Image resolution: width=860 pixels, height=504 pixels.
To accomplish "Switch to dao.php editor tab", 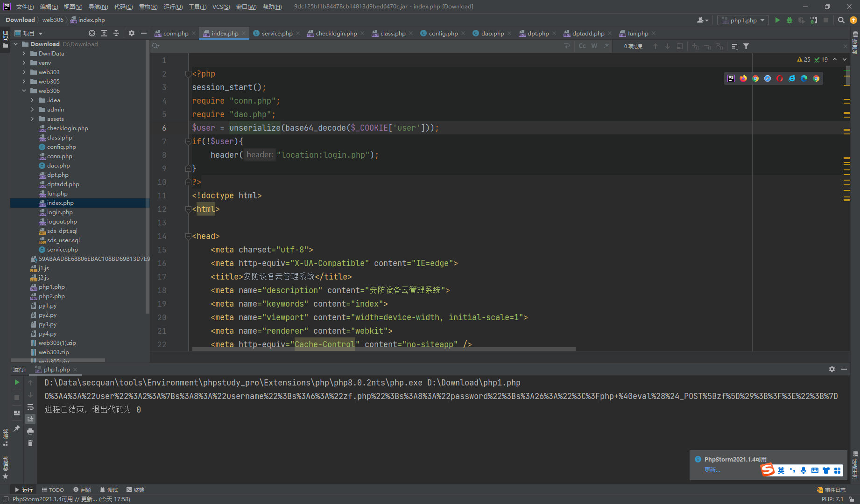I will pyautogui.click(x=493, y=33).
